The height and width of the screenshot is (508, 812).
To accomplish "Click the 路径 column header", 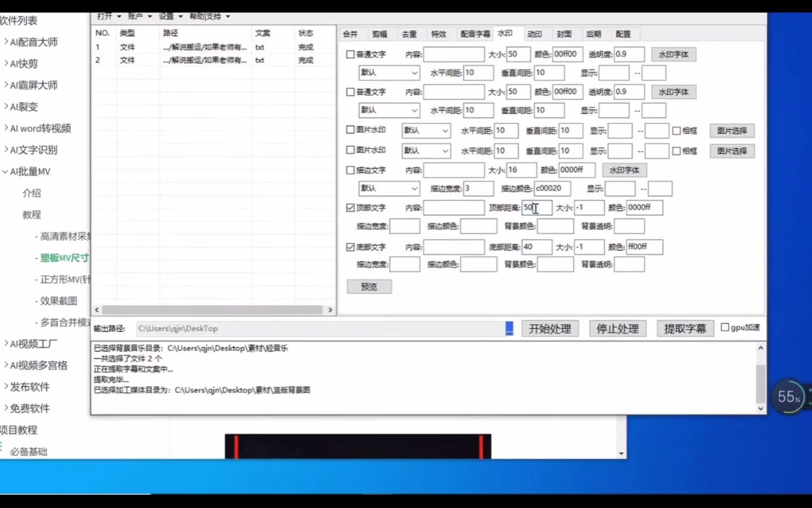I will point(205,33).
